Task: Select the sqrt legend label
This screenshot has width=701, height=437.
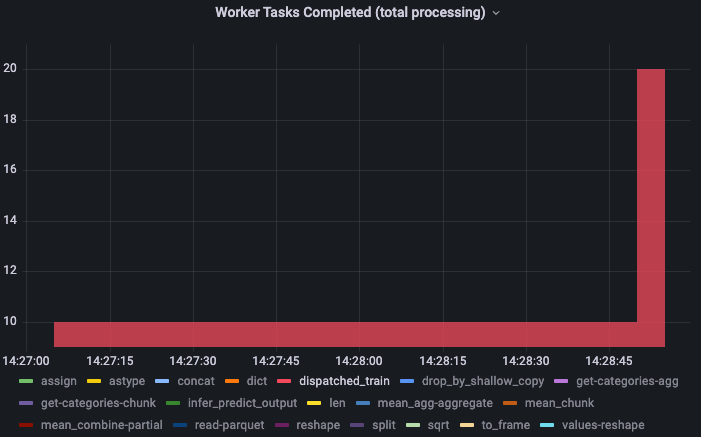Action: (x=438, y=425)
